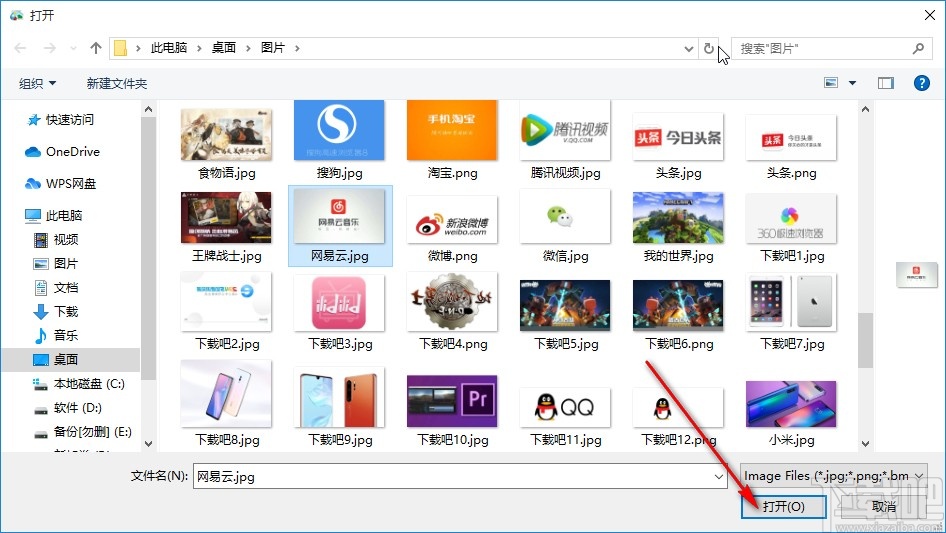Open recent locations dropdown arrow

click(x=73, y=48)
